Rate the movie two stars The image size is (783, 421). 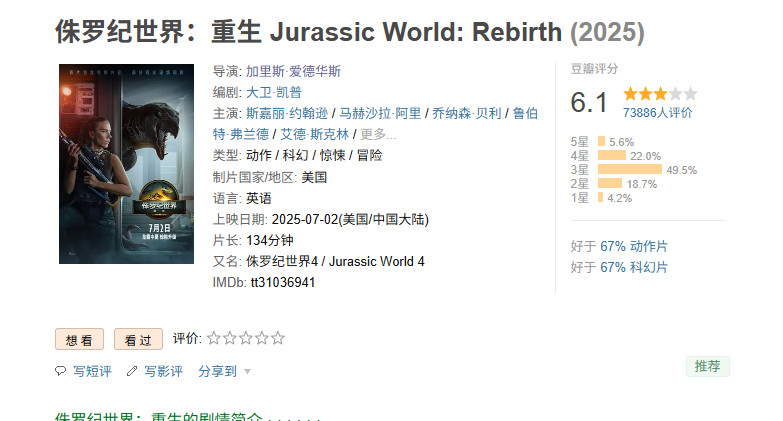(230, 338)
